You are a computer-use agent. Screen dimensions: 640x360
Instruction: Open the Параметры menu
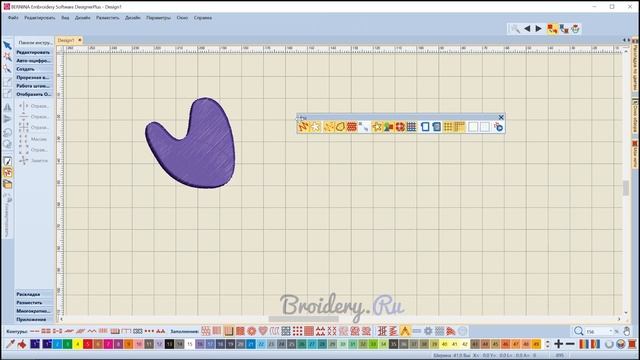click(x=158, y=18)
